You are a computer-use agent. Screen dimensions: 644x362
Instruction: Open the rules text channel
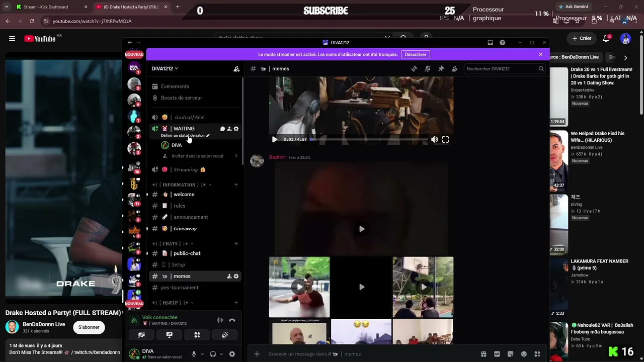195,206
